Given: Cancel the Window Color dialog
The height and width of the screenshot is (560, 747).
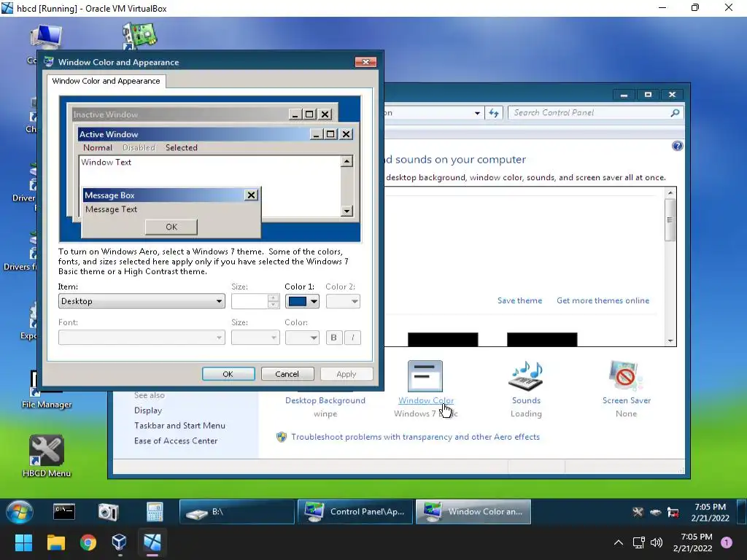Looking at the screenshot, I should coord(287,374).
